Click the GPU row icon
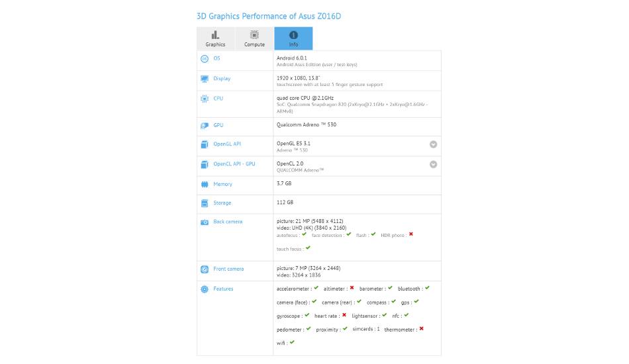Viewport: 629px width, 364px height. point(205,126)
